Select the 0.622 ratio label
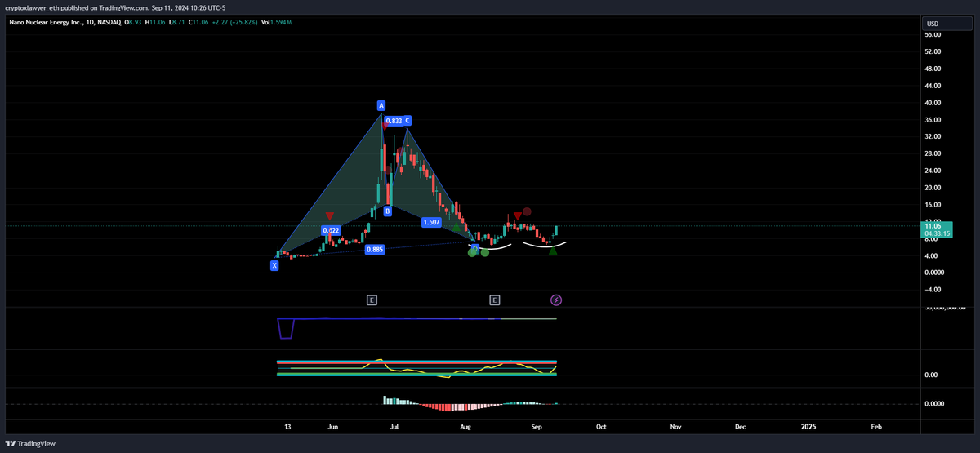 click(331, 231)
